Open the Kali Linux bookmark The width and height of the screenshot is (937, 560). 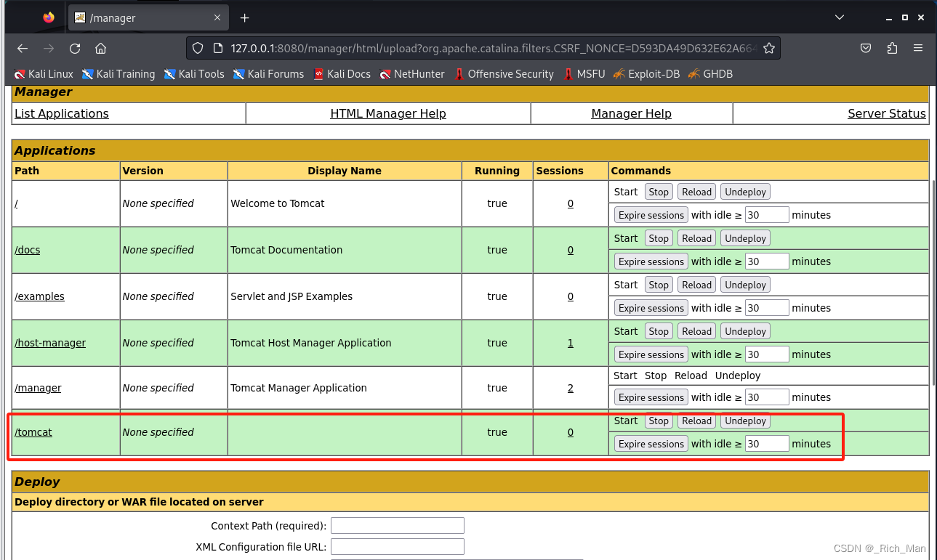tap(43, 73)
